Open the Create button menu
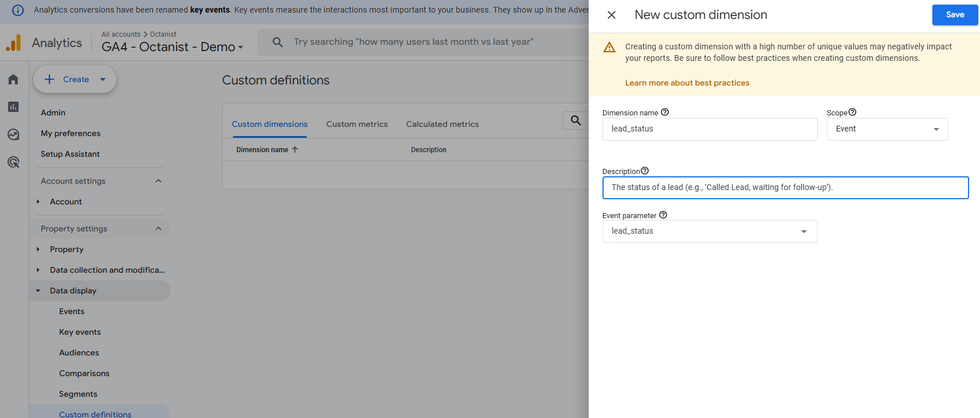The width and height of the screenshot is (980, 418). pos(75,79)
